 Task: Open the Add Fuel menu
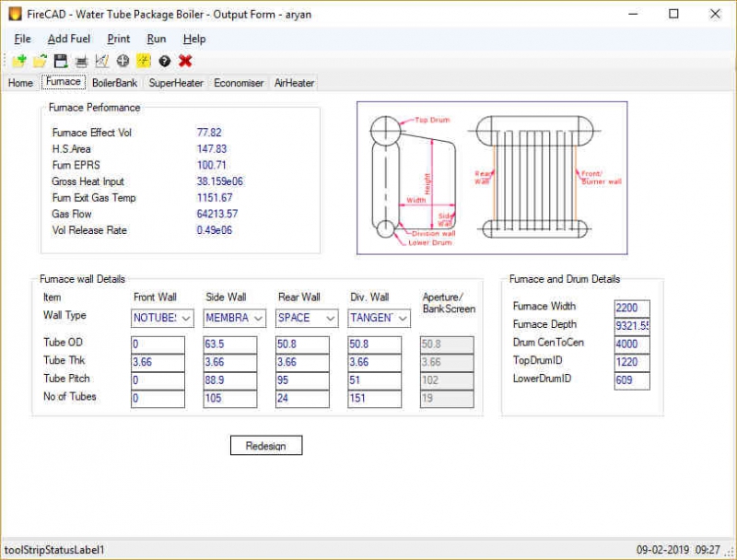(67, 39)
